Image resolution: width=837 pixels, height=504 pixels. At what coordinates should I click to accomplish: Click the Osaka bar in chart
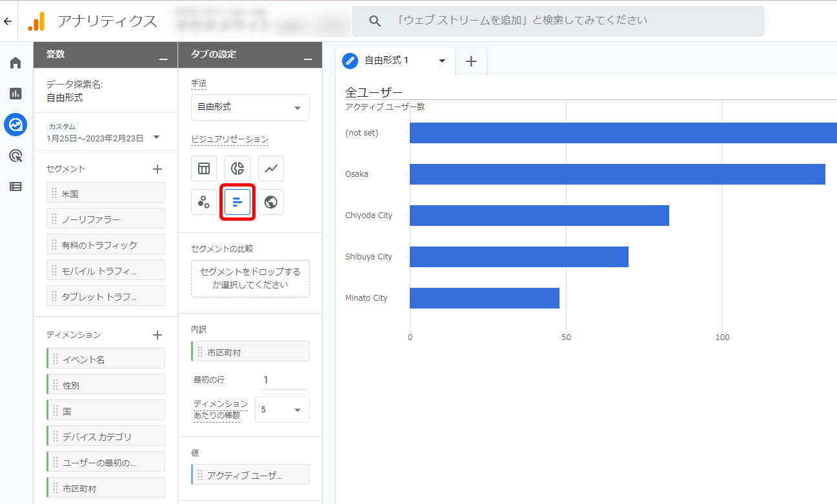(618, 174)
